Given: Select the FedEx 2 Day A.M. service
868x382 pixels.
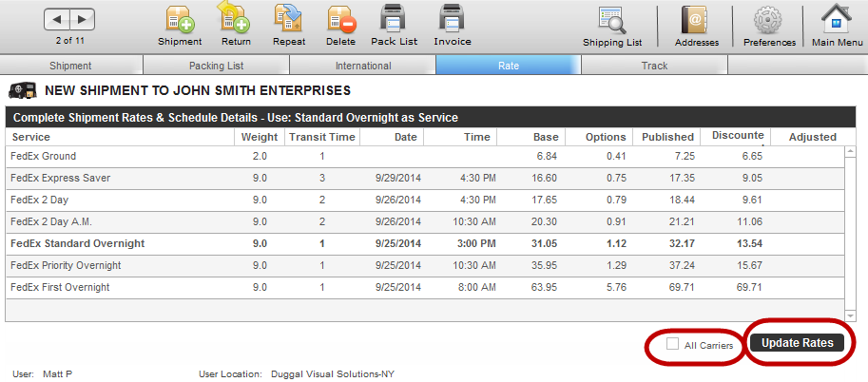Looking at the screenshot, I should [x=425, y=222].
